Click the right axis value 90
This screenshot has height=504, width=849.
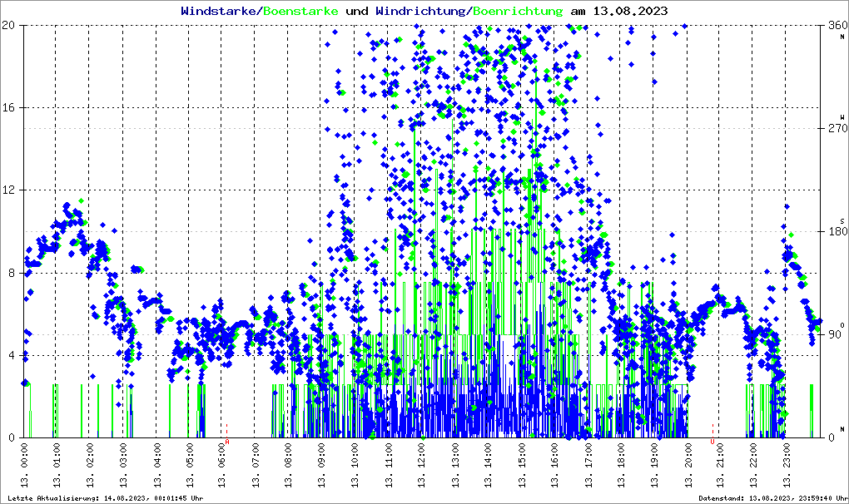(833, 335)
